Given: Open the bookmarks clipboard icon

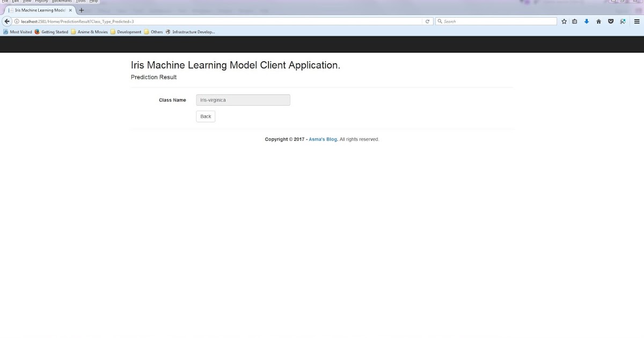Looking at the screenshot, I should (574, 21).
